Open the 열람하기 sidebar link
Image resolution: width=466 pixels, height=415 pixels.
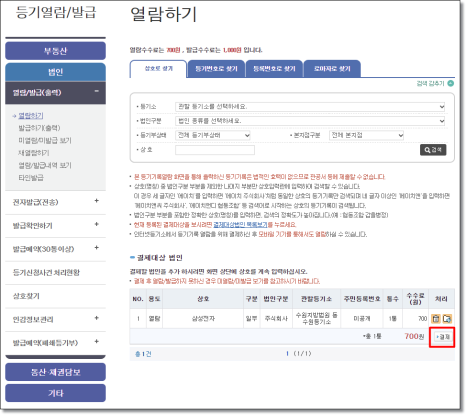click(31, 116)
